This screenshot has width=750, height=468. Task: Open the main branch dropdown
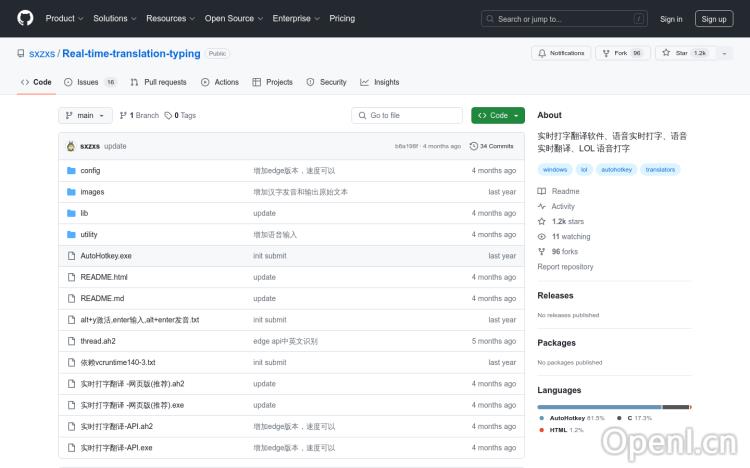[84, 115]
